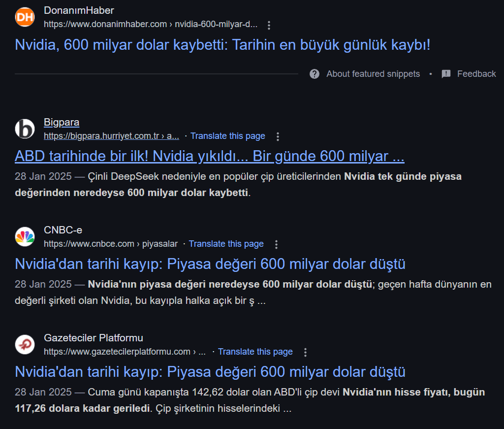Open more options for CNBC-e result

[x=277, y=244]
